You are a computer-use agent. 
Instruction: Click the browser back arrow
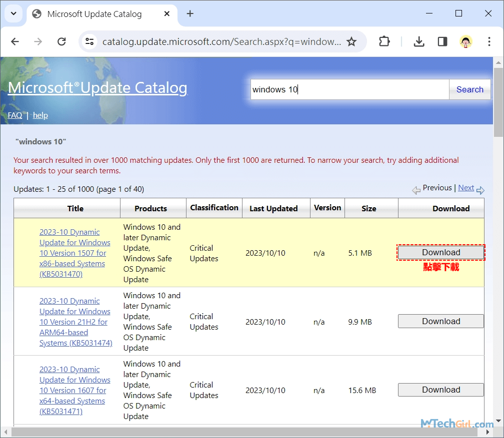[15, 41]
